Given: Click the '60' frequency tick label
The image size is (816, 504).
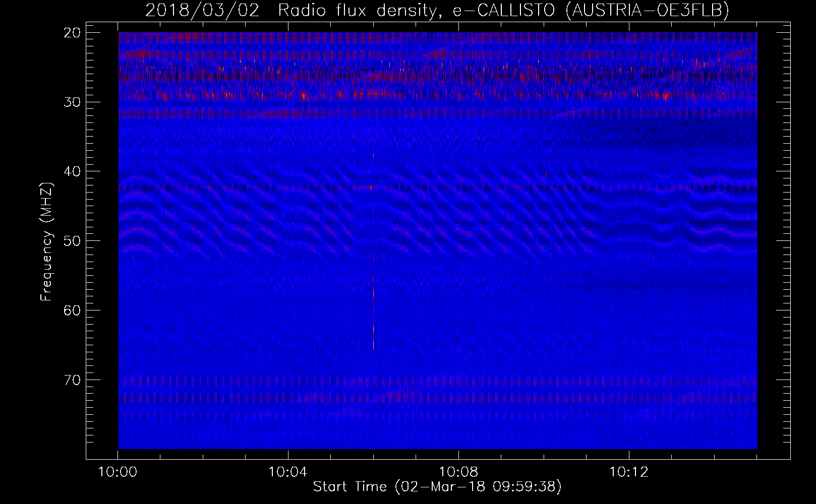Looking at the screenshot, I should (x=73, y=310).
